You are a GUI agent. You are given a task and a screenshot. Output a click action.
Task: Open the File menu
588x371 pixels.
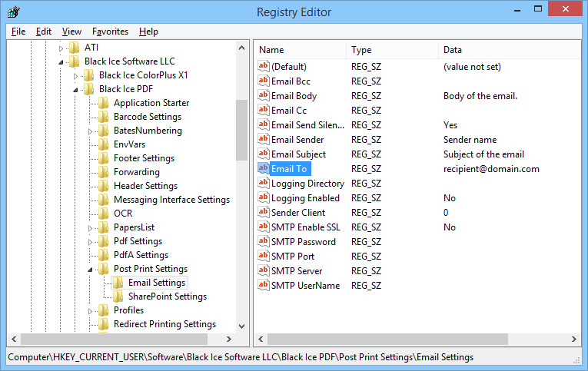tap(18, 31)
